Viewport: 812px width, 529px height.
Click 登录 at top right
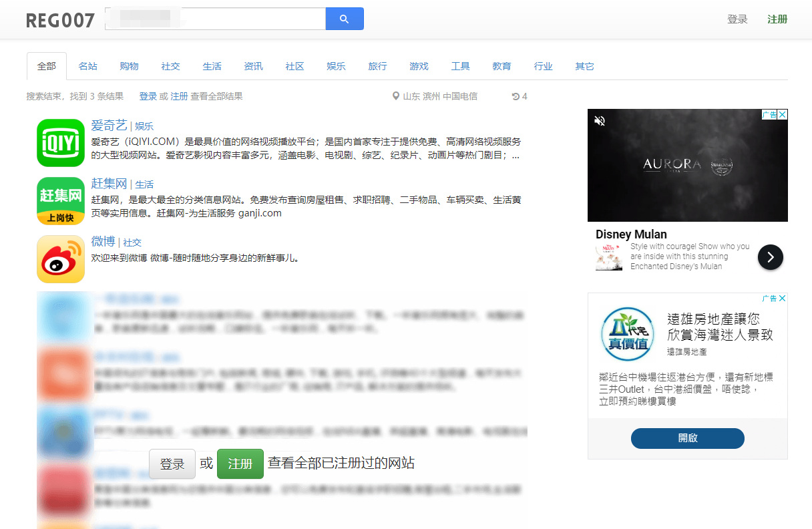pyautogui.click(x=737, y=19)
